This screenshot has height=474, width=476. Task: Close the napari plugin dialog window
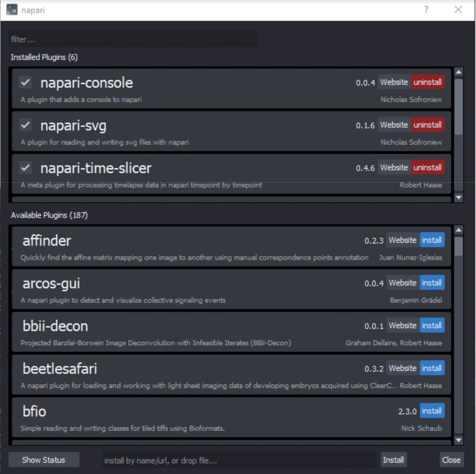click(x=458, y=10)
